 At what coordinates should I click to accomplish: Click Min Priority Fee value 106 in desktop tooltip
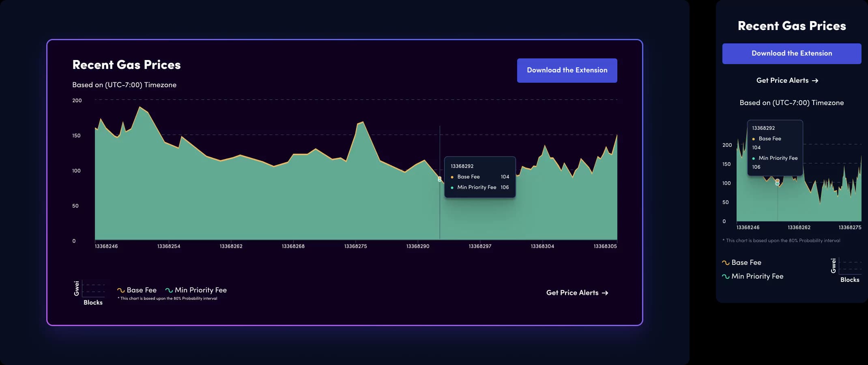point(505,187)
